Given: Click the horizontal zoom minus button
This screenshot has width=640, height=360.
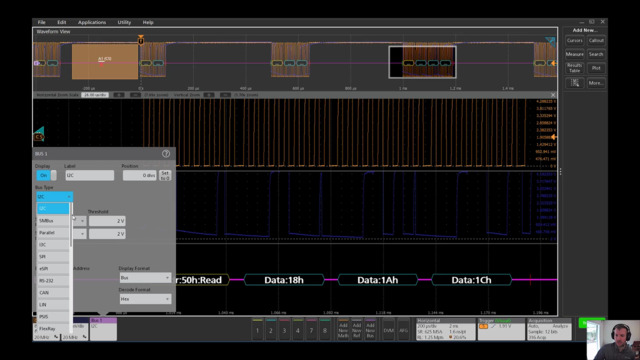Looking at the screenshot, I should (x=135, y=95).
